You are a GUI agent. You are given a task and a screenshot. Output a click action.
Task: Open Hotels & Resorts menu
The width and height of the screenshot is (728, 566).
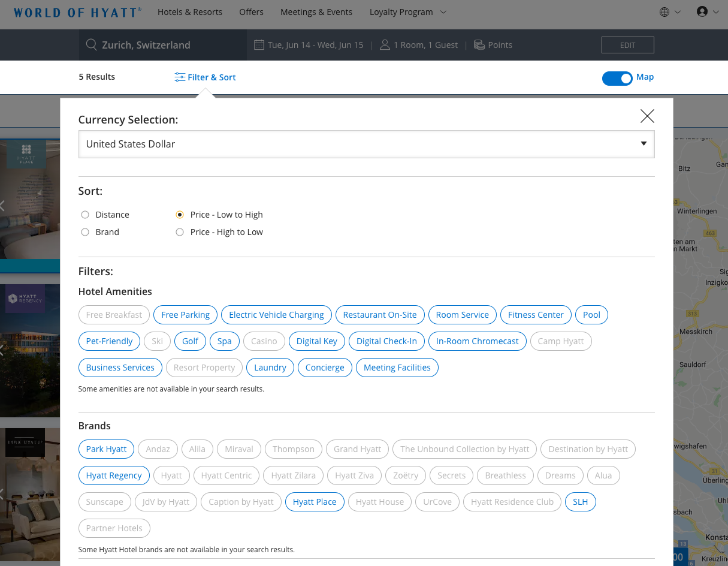click(x=190, y=12)
